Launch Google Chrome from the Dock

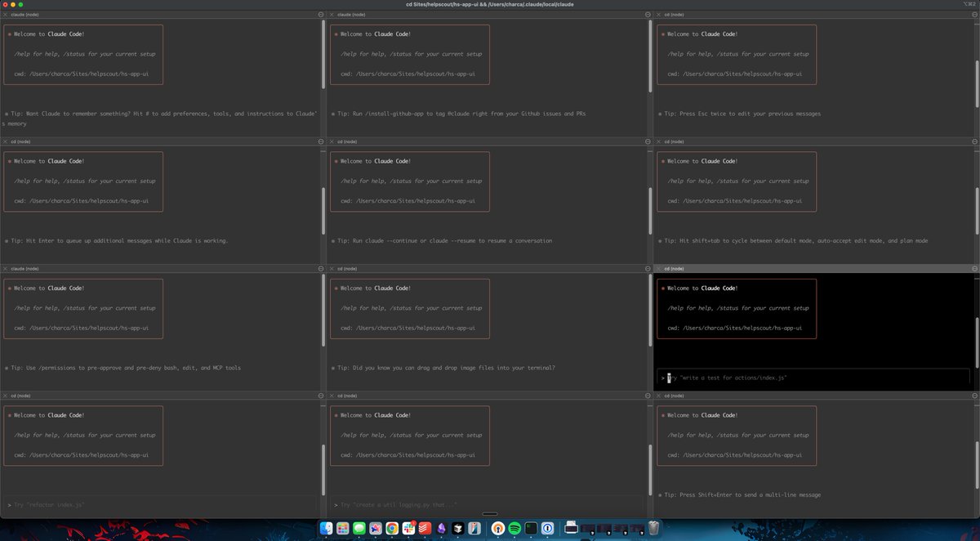tap(392, 528)
